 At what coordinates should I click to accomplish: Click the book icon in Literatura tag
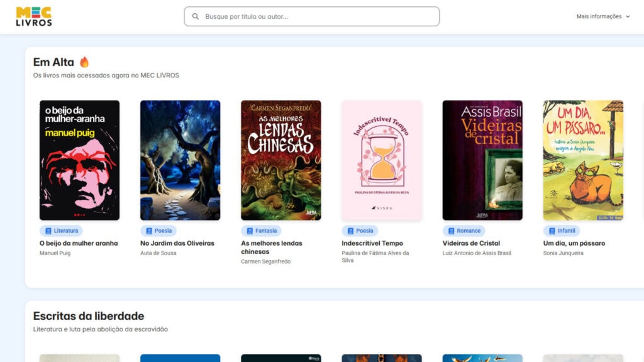coord(48,231)
